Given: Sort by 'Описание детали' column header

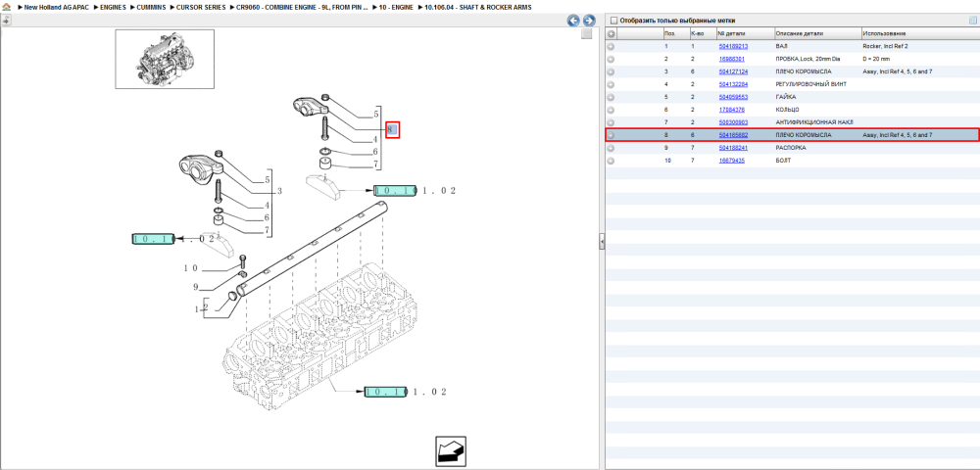Looking at the screenshot, I should 817,33.
